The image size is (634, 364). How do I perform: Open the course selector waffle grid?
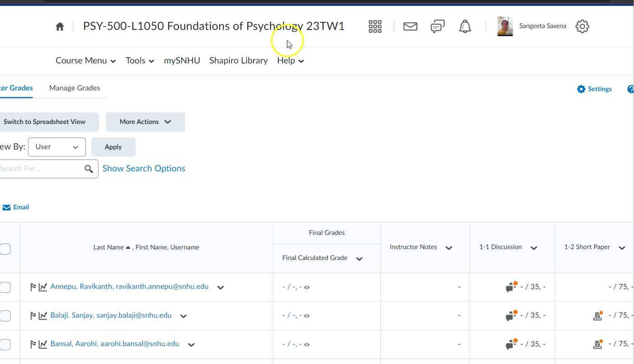[x=375, y=26]
